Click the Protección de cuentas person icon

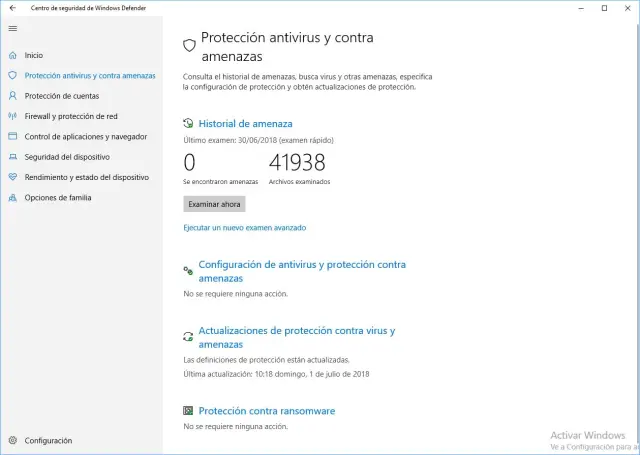[x=12, y=96]
